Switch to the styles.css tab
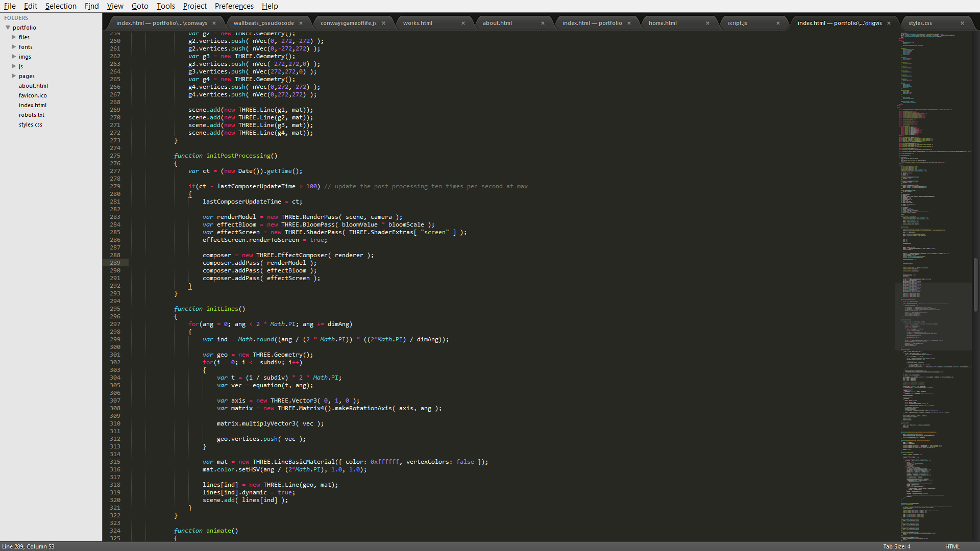 920,23
